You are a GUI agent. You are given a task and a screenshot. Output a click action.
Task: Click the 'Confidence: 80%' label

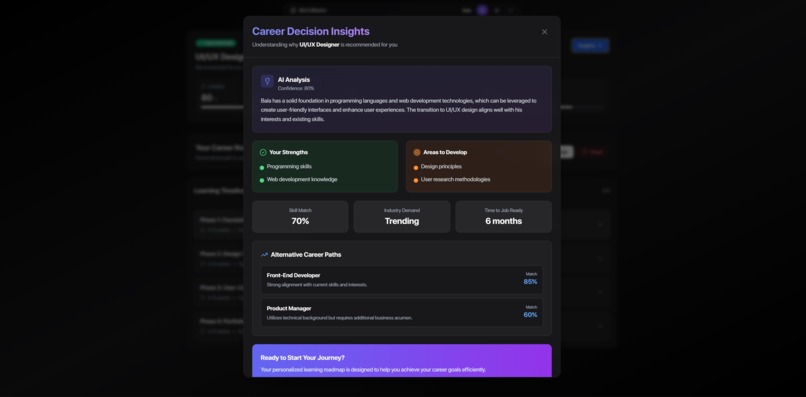(296, 88)
